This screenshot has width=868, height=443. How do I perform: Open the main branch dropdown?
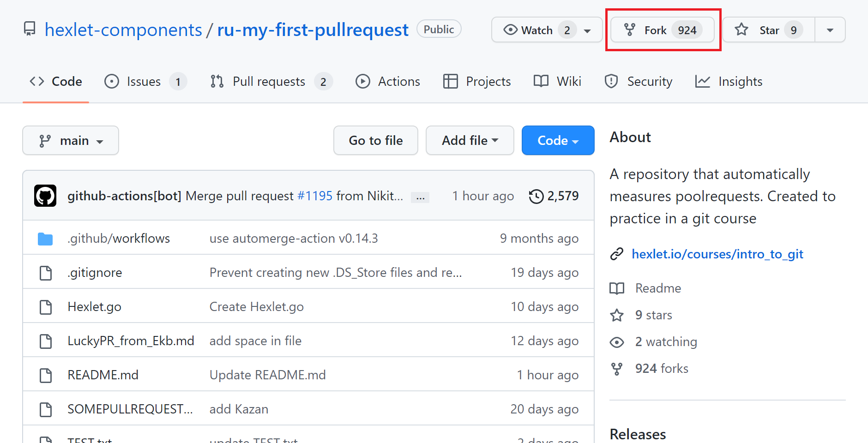coord(71,140)
